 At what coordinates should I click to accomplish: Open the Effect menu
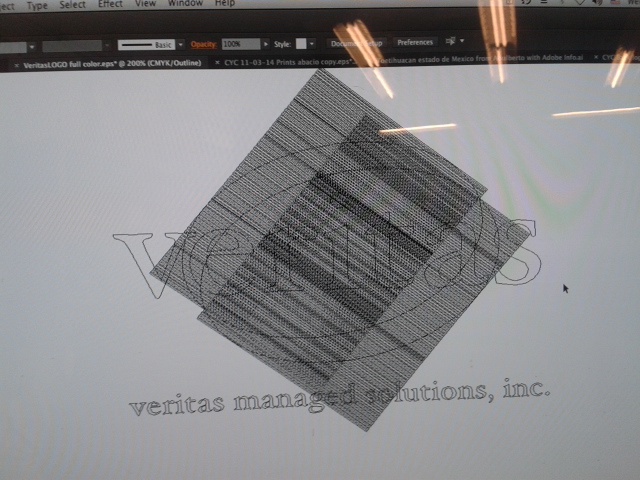click(x=110, y=4)
